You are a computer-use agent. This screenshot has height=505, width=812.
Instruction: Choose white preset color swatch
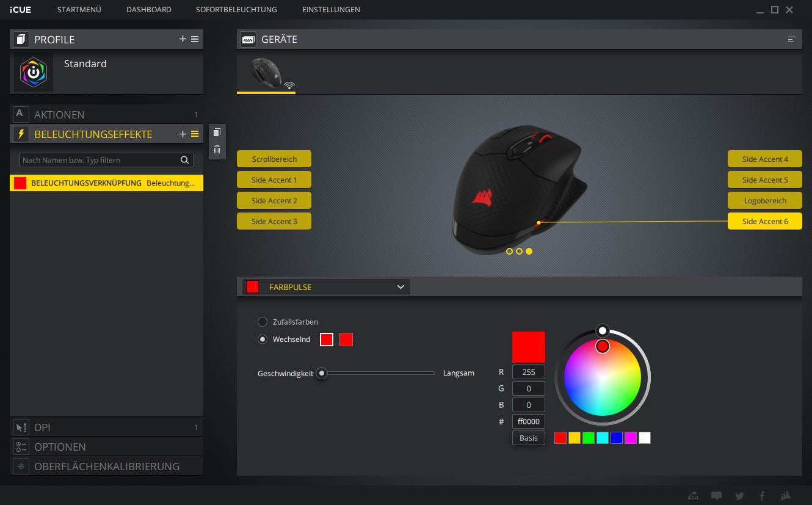pyautogui.click(x=645, y=438)
